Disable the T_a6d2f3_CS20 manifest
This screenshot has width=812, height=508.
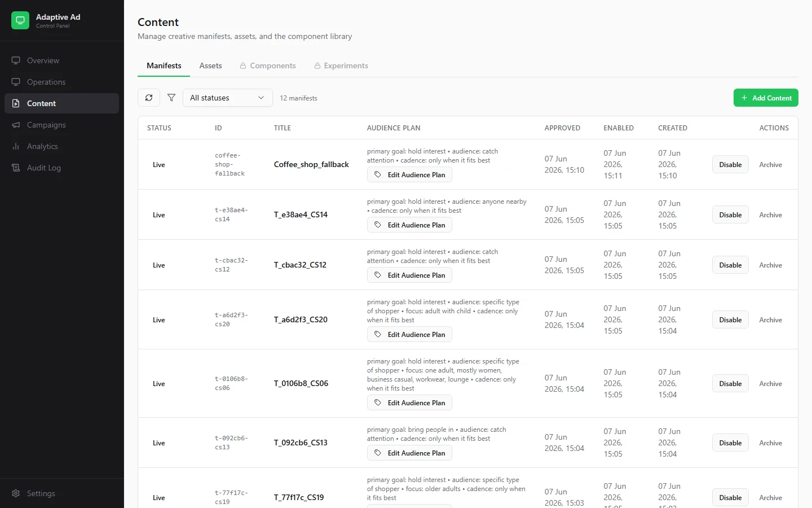(x=730, y=319)
